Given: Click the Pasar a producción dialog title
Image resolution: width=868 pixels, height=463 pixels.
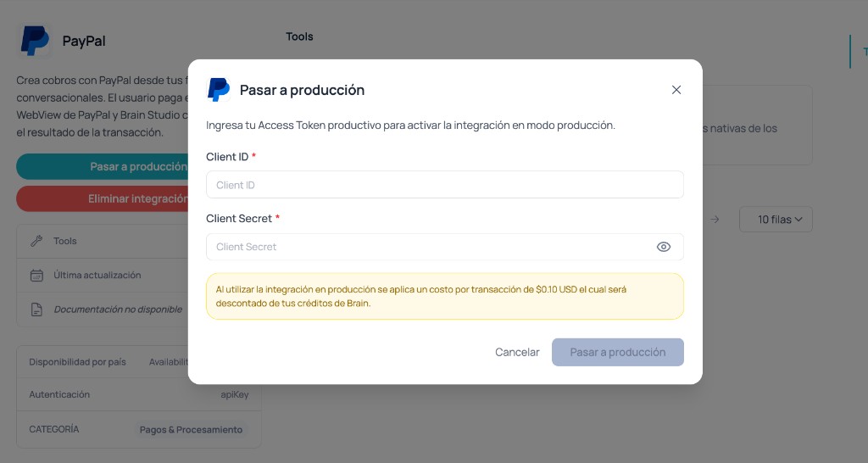Looking at the screenshot, I should coord(303,90).
